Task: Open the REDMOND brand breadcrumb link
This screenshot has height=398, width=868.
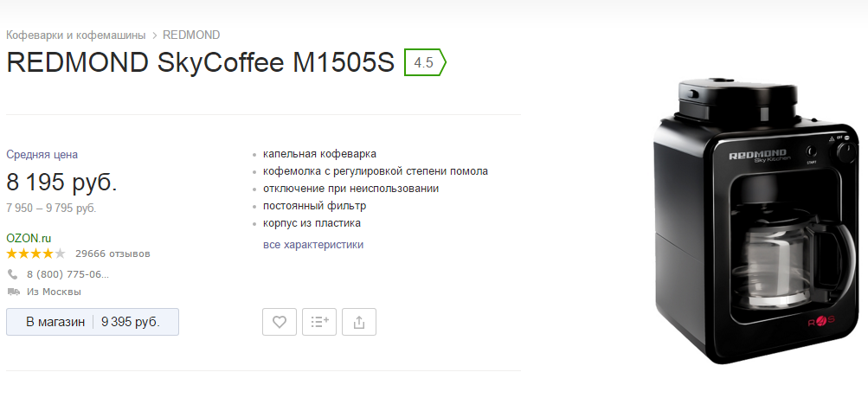Action: (191, 35)
